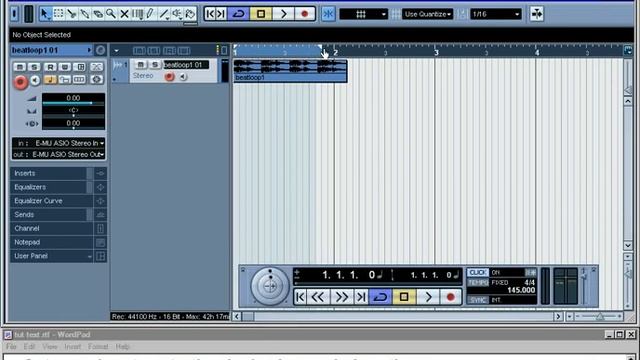Open E-MU ASIO Stereo Out output dropdown
The height and width of the screenshot is (360, 640).
(x=59, y=154)
